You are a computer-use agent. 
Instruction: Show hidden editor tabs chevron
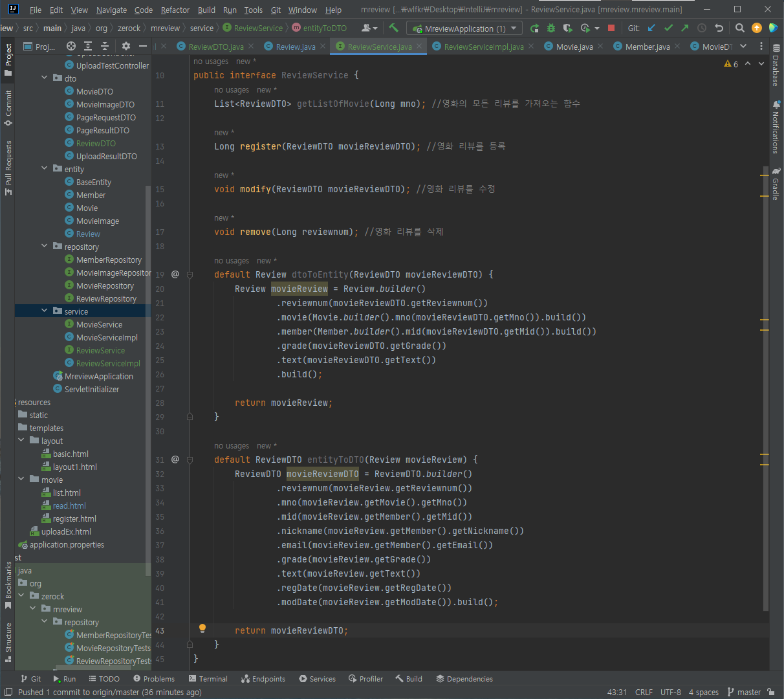tap(743, 46)
